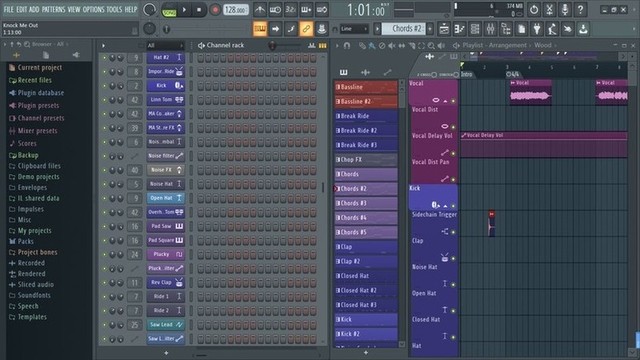Select the Bassline pattern in picker
640x360 pixels.
click(366, 87)
